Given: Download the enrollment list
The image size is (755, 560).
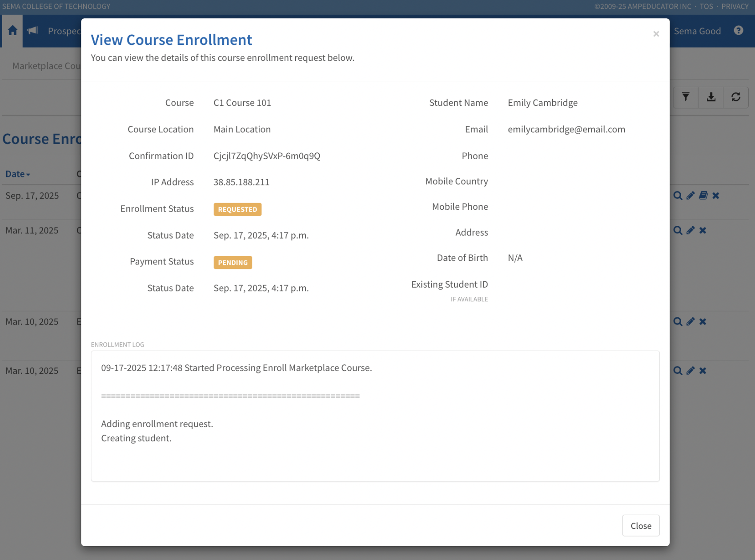Looking at the screenshot, I should pyautogui.click(x=711, y=97).
